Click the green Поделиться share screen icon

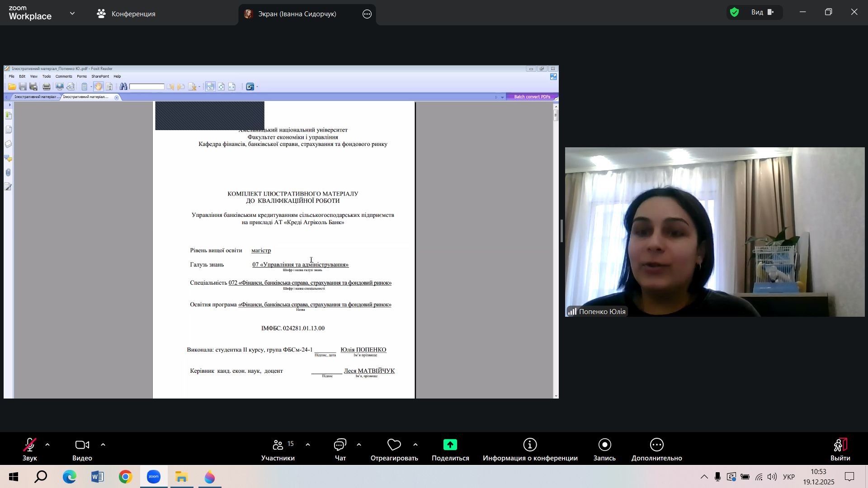tap(450, 445)
